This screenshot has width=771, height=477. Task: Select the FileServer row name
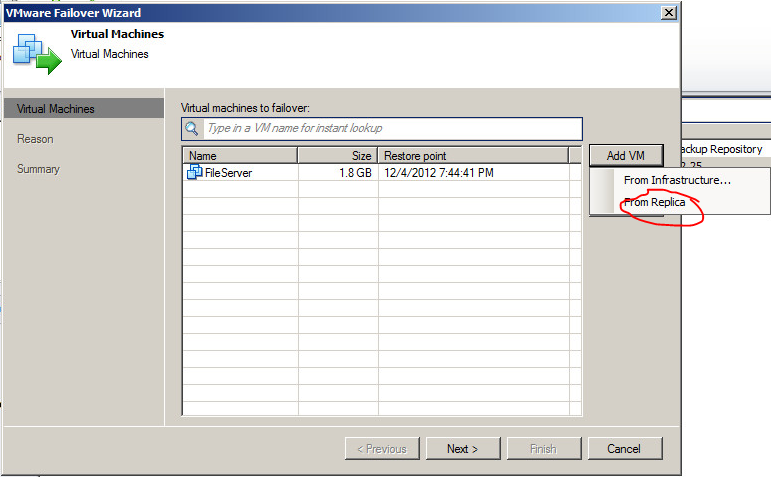click(228, 173)
